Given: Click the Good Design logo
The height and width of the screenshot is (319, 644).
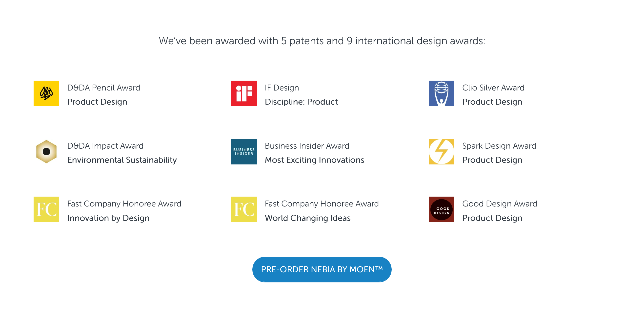Looking at the screenshot, I should click(x=441, y=209).
